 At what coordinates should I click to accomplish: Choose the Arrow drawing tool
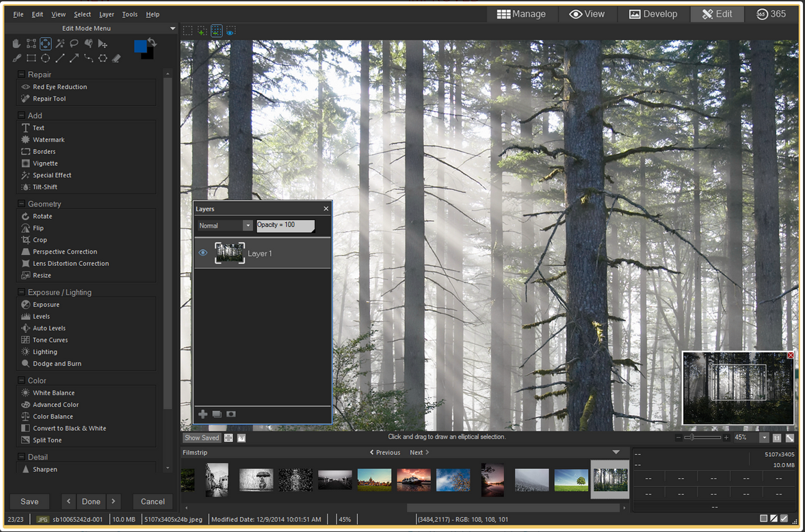click(74, 58)
